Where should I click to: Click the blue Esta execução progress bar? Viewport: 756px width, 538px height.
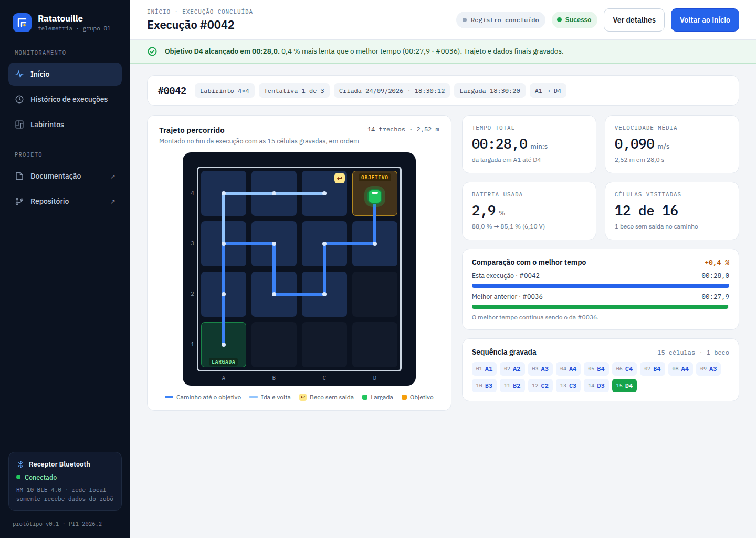601,286
